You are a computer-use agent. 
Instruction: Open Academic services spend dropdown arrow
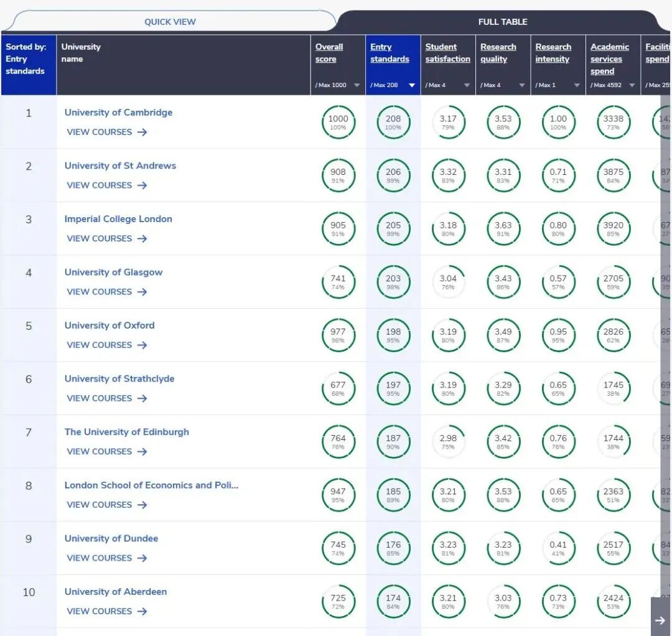tap(632, 85)
